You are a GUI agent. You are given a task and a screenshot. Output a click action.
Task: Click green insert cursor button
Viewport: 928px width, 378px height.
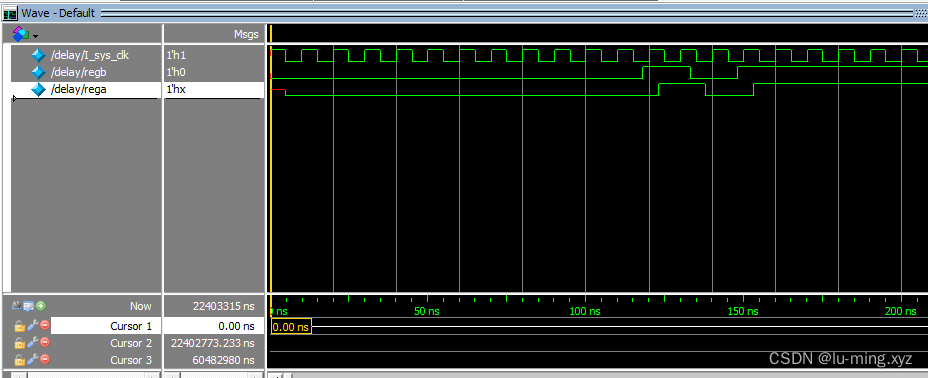click(41, 306)
